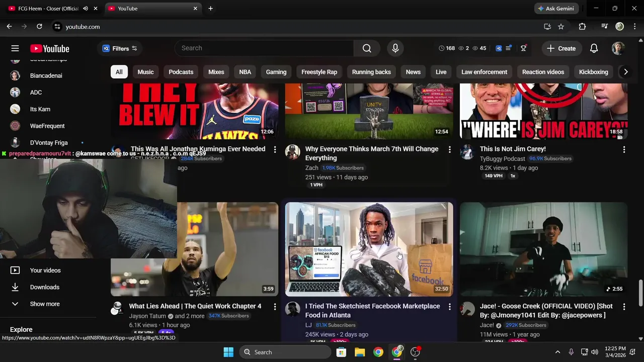Start voice search with the microphone icon
The height and width of the screenshot is (362, 644).
click(395, 48)
